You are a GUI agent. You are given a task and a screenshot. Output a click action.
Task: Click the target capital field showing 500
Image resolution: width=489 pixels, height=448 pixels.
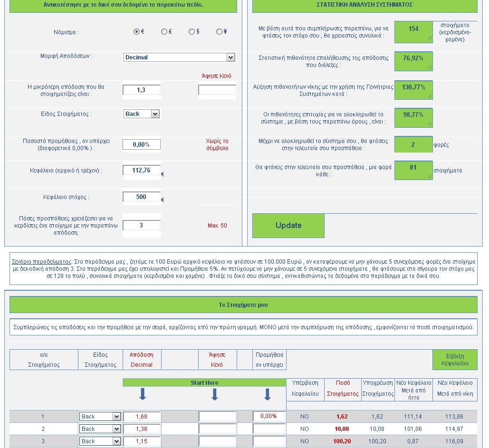[142, 197]
